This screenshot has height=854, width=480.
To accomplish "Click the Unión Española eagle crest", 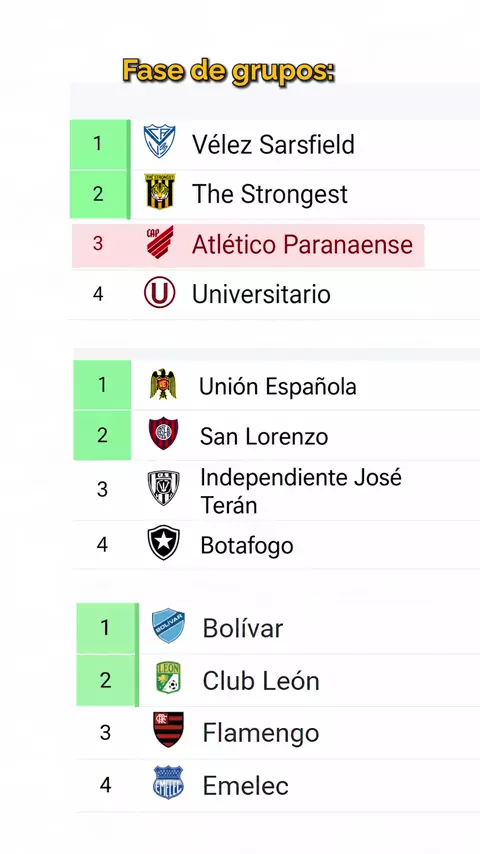I will click(163, 384).
